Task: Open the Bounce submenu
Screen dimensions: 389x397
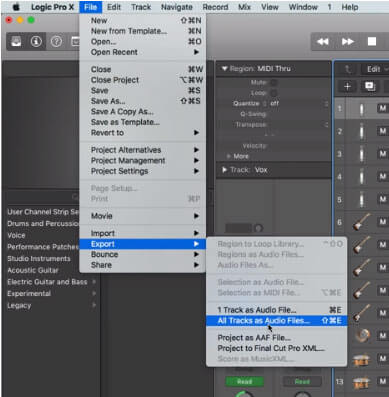Action: pos(143,254)
